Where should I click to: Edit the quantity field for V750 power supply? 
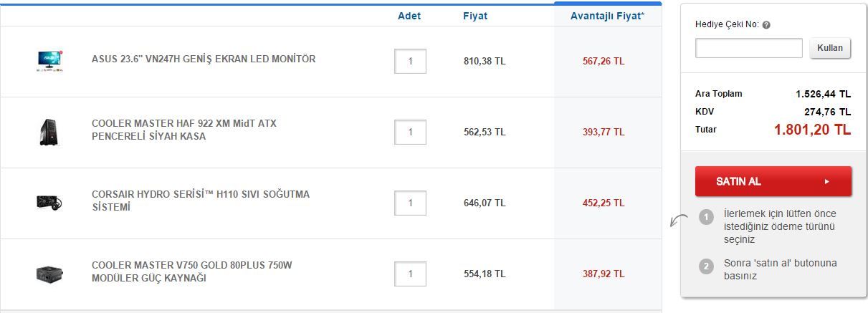point(410,274)
